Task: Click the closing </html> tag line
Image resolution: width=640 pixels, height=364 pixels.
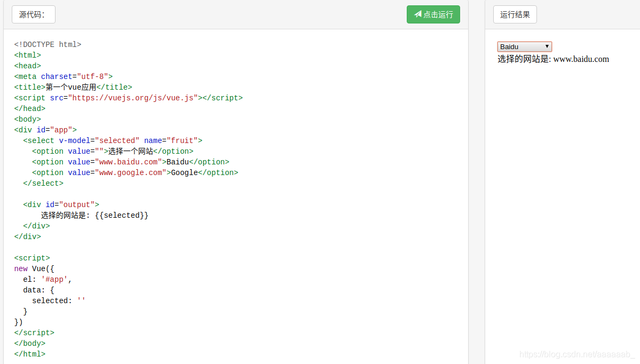Action: (30, 354)
